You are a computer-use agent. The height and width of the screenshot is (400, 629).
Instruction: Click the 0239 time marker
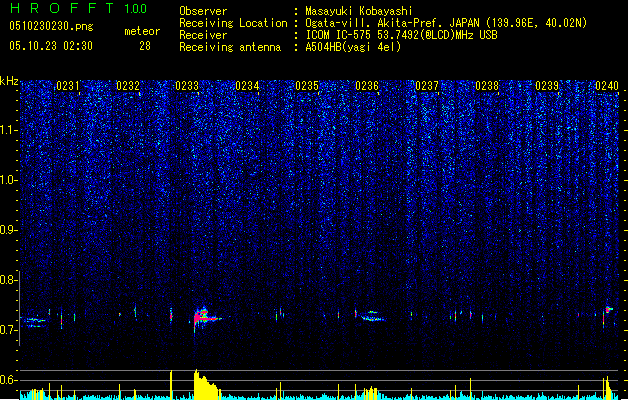click(x=547, y=86)
